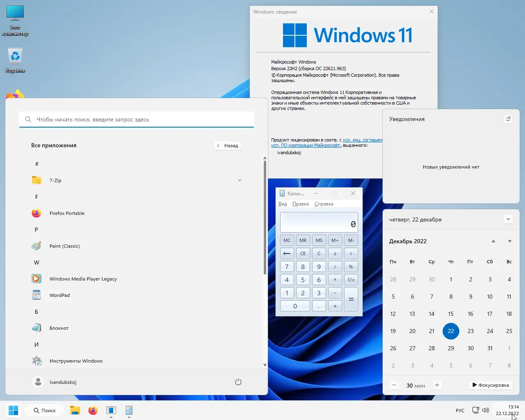Expand the 7-Zip group in the app list

(239, 180)
